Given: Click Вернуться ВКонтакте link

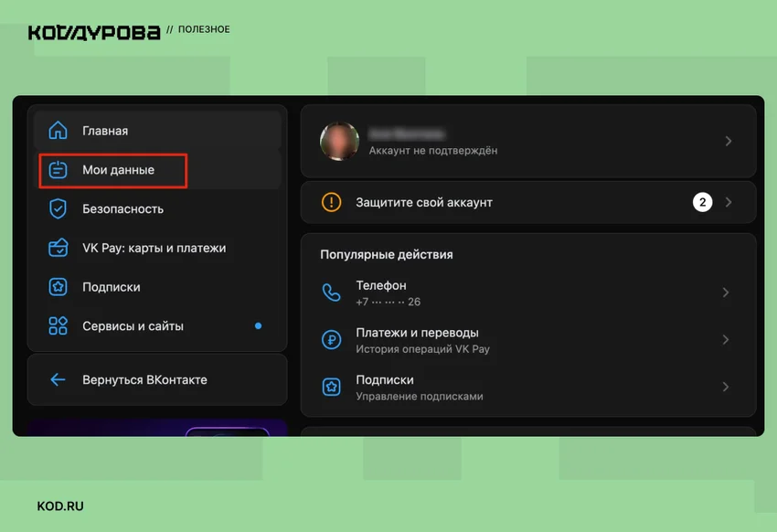Looking at the screenshot, I should tap(157, 380).
